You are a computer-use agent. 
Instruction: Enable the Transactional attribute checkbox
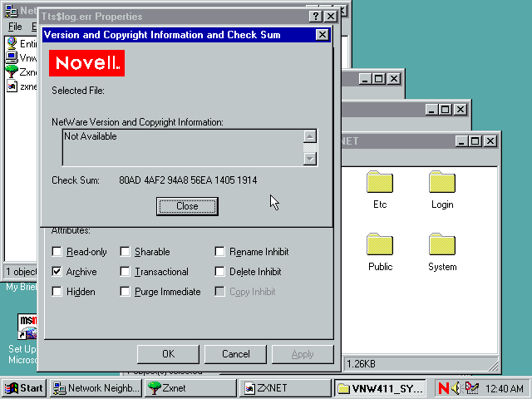point(126,272)
